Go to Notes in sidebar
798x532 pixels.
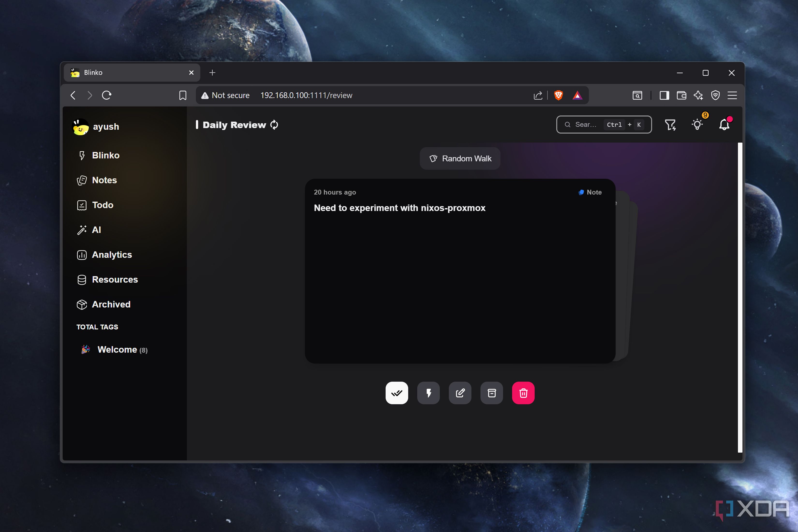125,180
